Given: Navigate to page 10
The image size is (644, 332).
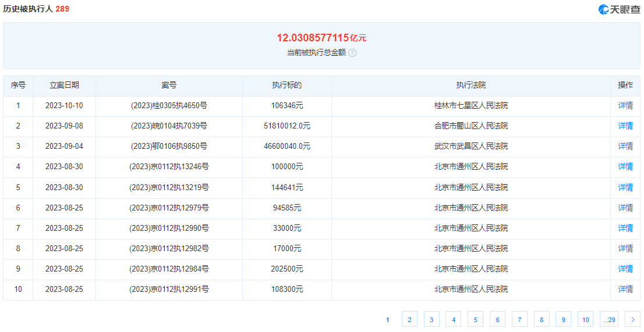Looking at the screenshot, I should 586,319.
